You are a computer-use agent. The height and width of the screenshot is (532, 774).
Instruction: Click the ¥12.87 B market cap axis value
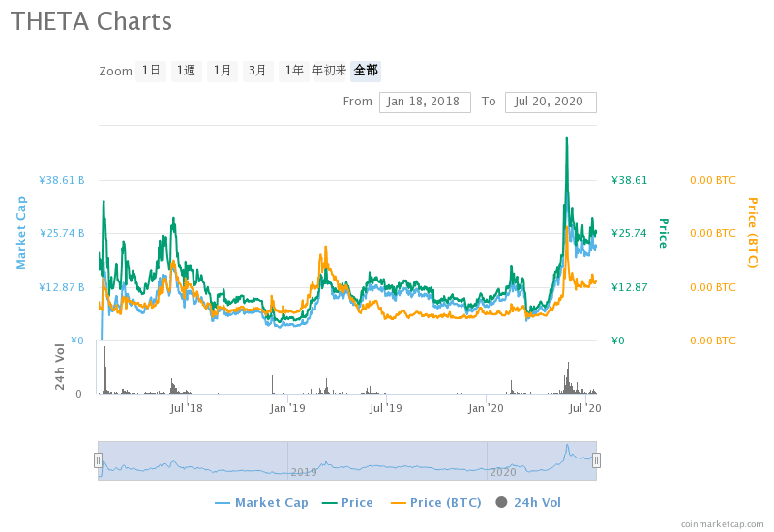[62, 287]
